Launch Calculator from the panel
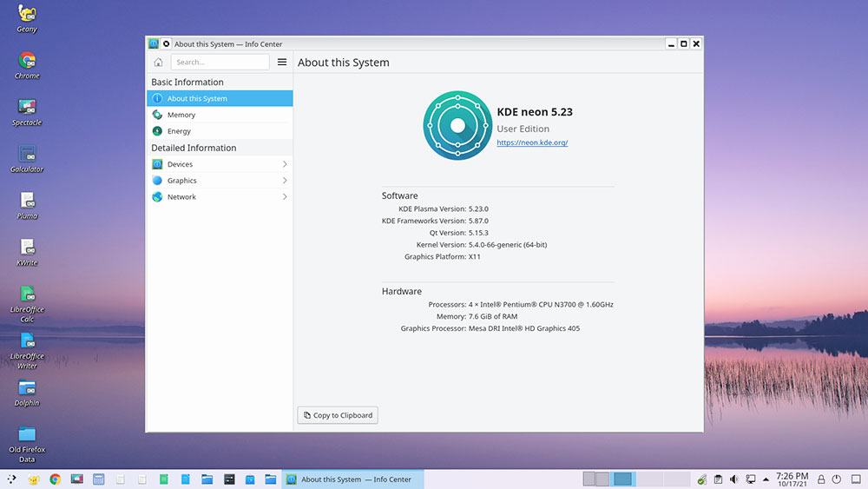This screenshot has width=868, height=489. [99, 479]
